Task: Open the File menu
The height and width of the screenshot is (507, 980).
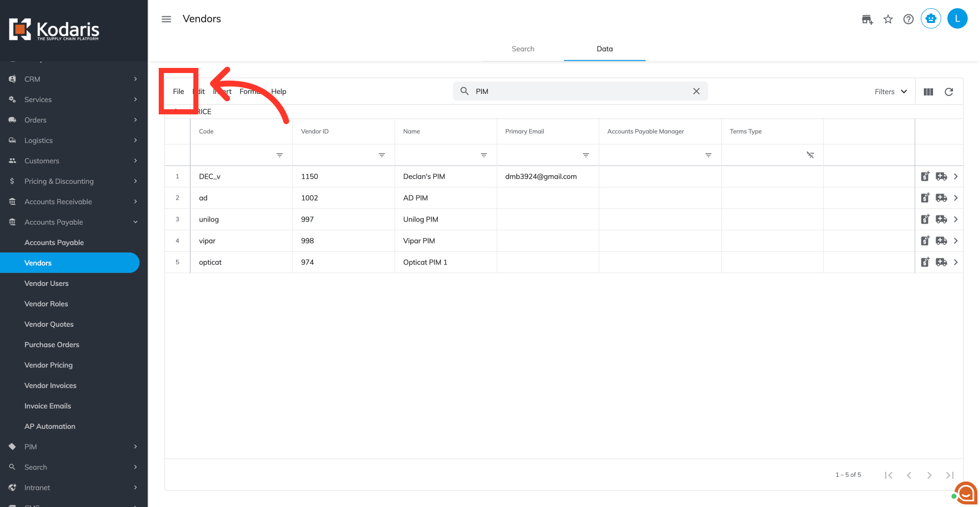Action: coord(179,91)
